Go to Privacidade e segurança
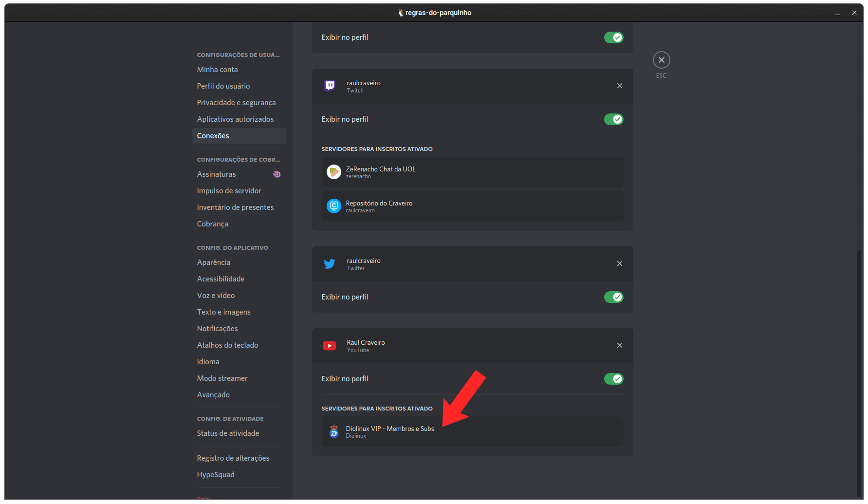 tap(239, 103)
